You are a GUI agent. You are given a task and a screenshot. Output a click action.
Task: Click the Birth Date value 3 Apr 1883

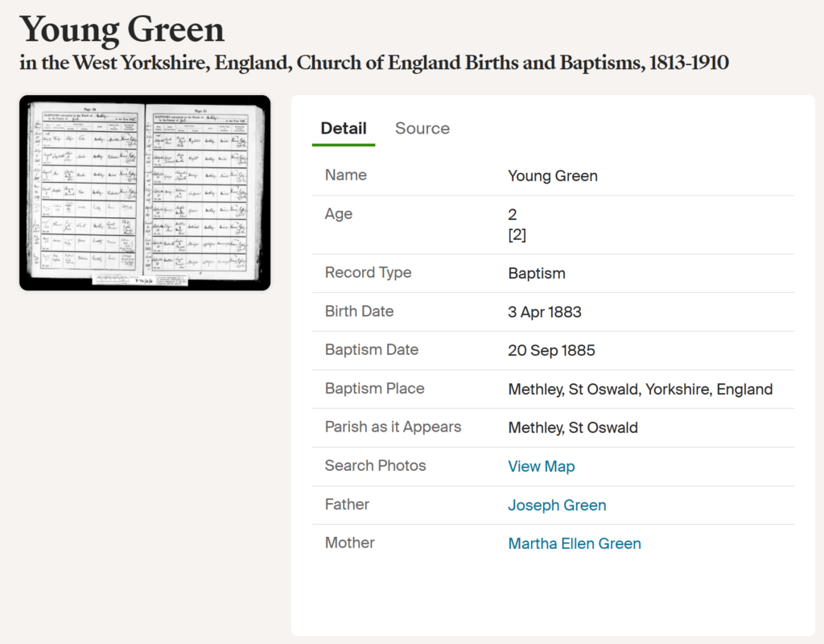pos(545,312)
